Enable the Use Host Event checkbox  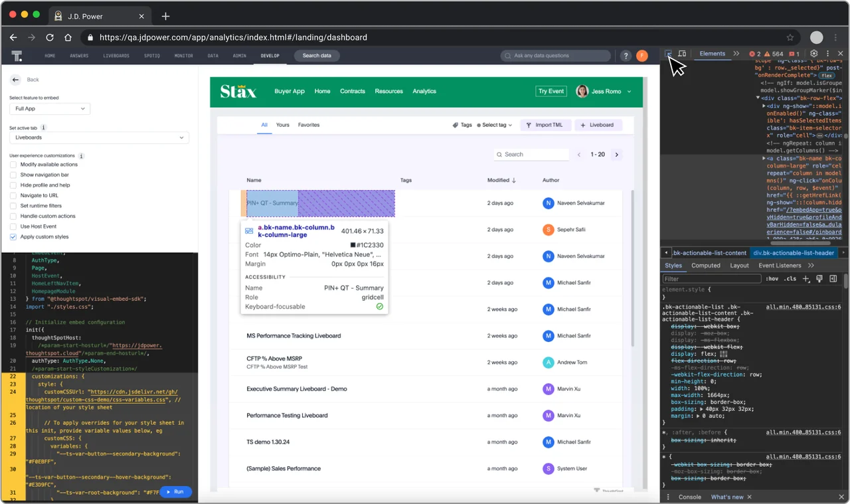pyautogui.click(x=13, y=226)
